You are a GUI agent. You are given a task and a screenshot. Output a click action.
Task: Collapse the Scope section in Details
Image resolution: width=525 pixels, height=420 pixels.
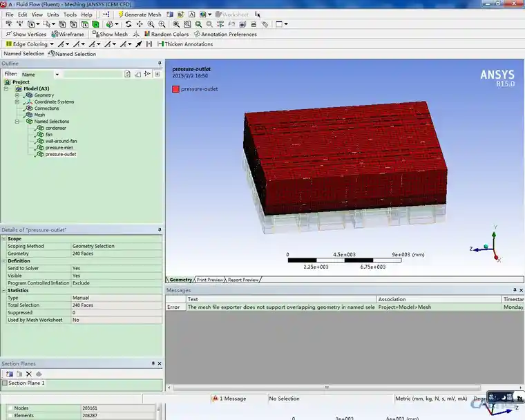pos(3,239)
